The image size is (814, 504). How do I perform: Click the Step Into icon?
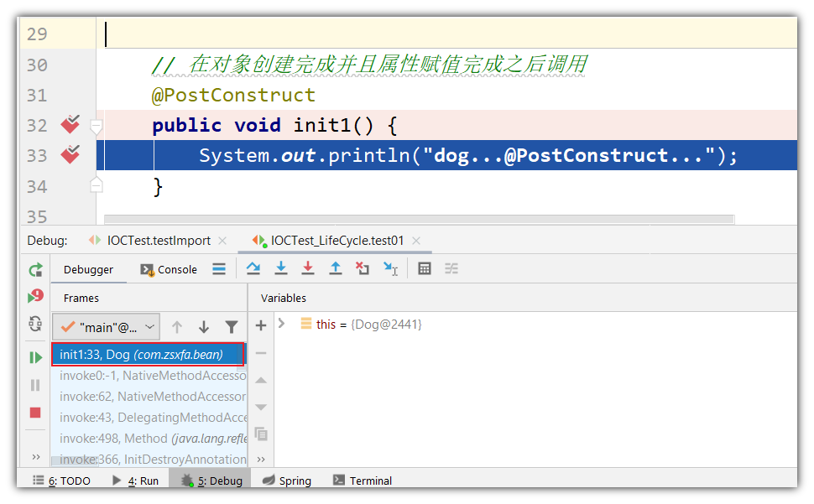point(281,268)
